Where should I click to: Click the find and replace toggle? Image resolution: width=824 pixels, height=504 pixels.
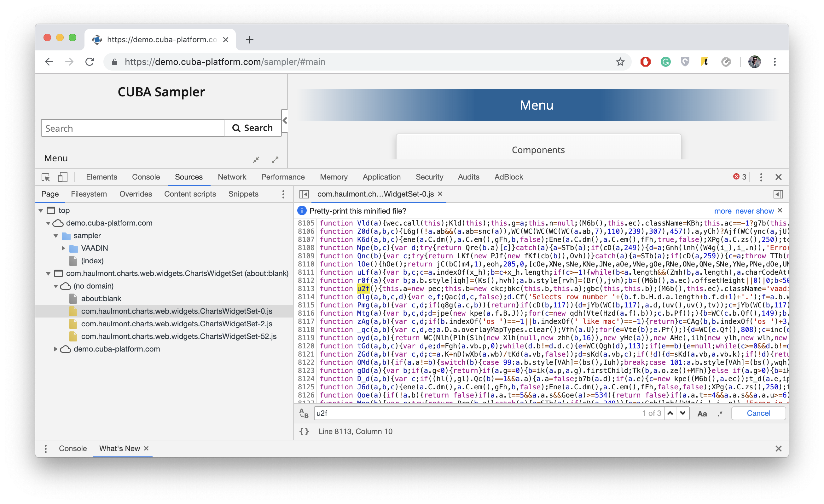pos(304,413)
